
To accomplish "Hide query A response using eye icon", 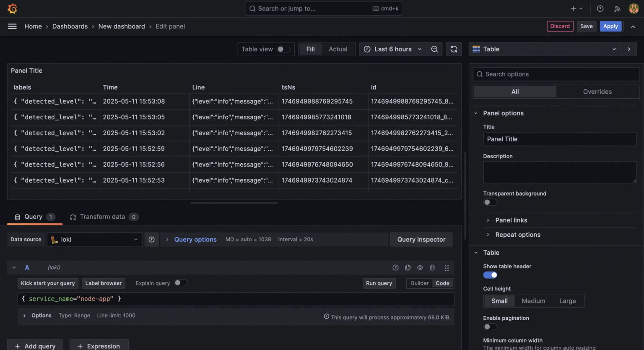I will coord(420,267).
